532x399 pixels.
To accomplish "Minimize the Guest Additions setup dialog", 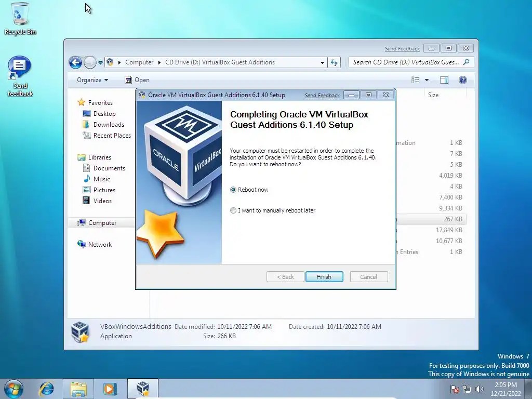I will (x=351, y=96).
